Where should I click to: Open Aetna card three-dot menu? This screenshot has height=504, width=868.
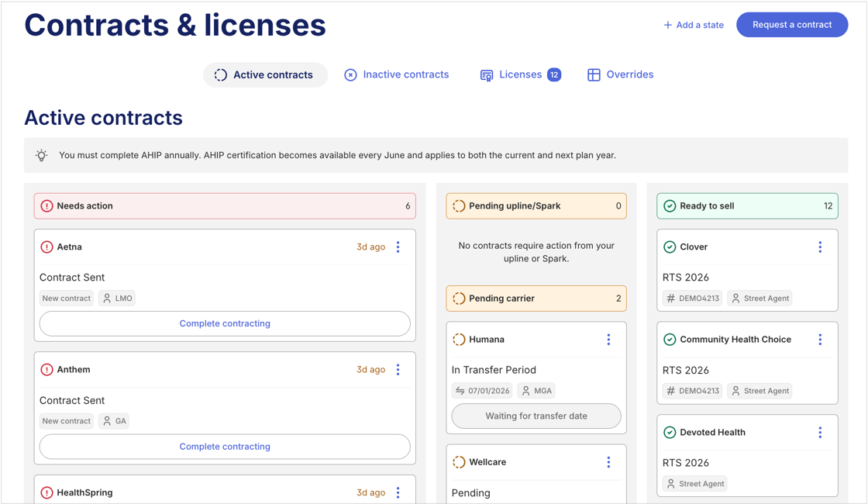point(398,247)
